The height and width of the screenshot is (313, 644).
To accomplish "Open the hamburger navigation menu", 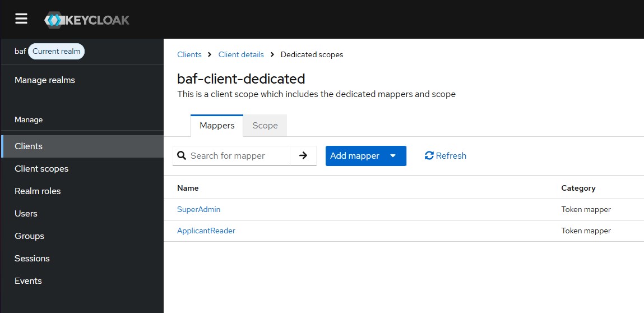I will pos(21,19).
